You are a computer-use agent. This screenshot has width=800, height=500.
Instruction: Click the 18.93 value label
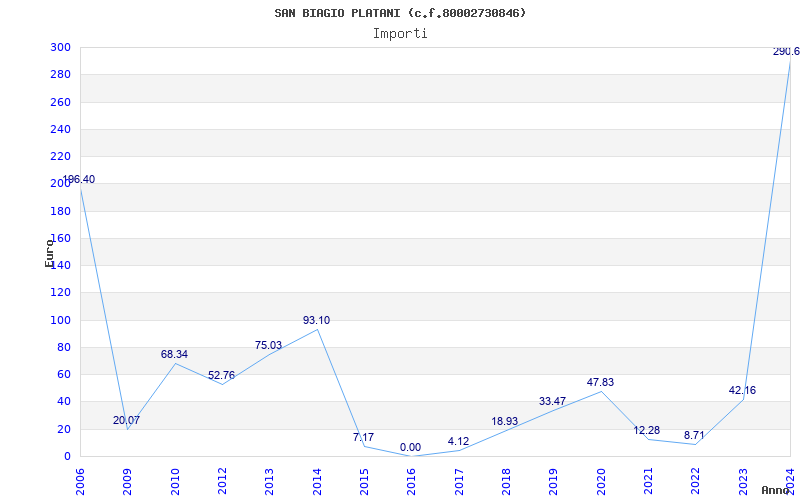[x=505, y=421]
